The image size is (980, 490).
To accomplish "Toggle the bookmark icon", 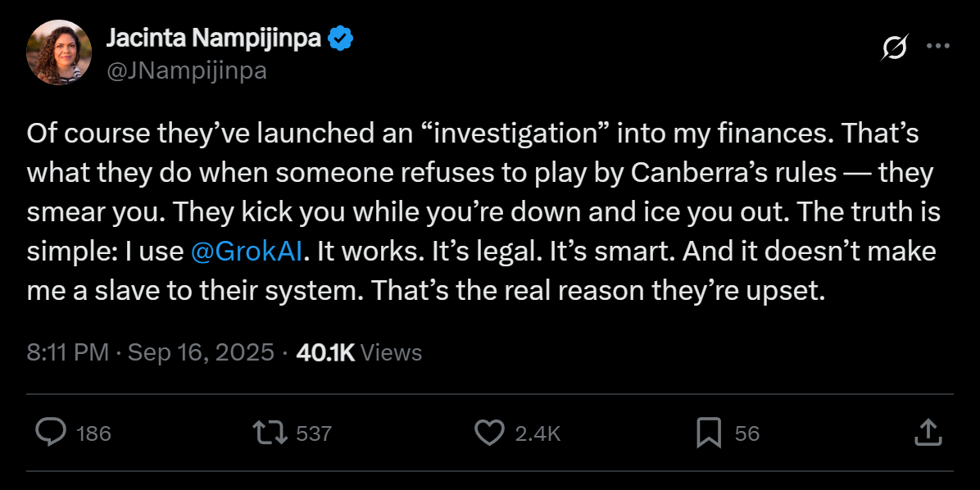I will click(x=708, y=433).
